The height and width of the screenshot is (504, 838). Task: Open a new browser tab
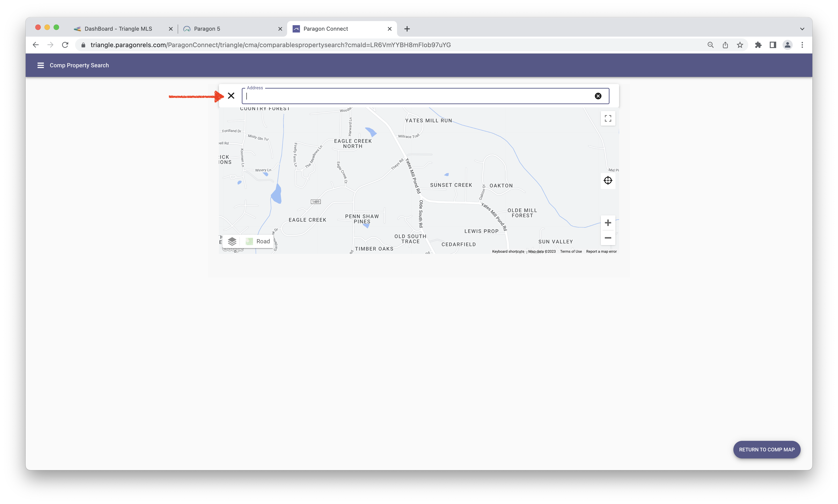point(407,29)
